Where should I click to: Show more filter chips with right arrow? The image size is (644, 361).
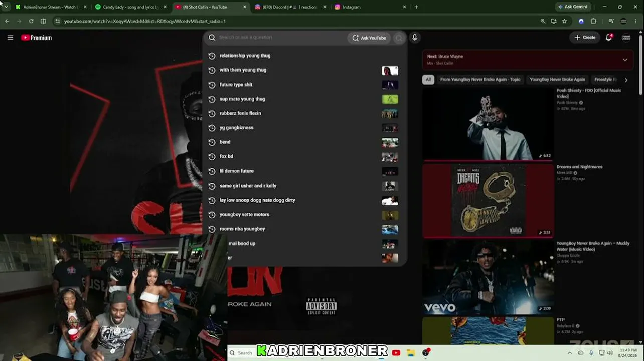point(626,80)
